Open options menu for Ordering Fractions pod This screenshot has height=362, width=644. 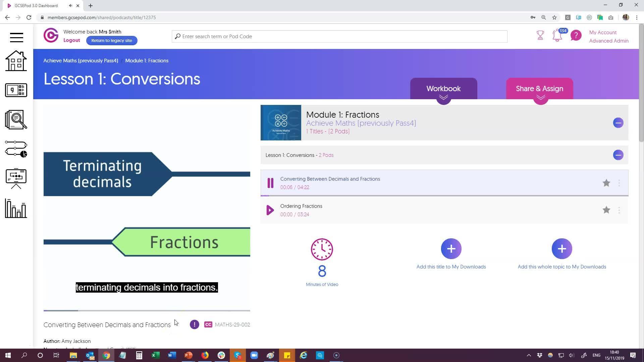pyautogui.click(x=619, y=210)
